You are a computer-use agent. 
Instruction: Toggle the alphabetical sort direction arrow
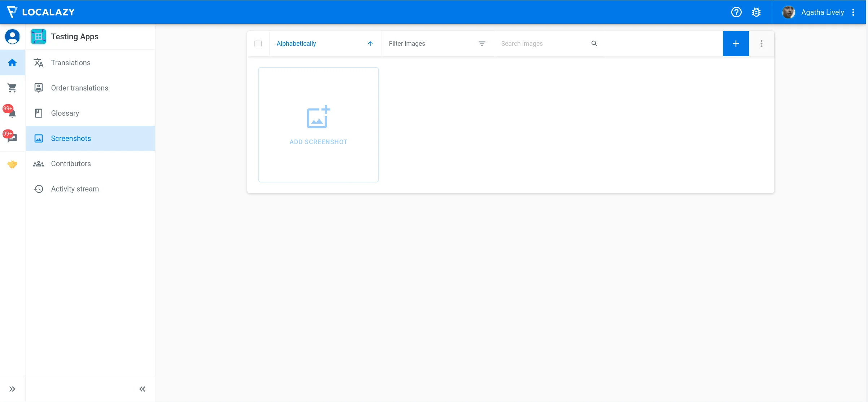tap(370, 44)
